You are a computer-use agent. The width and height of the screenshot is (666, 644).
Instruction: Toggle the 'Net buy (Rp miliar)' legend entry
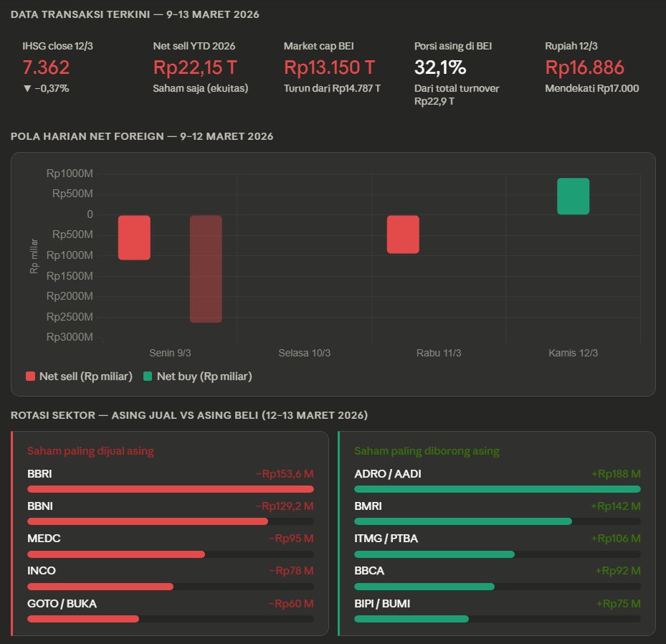[x=198, y=377]
